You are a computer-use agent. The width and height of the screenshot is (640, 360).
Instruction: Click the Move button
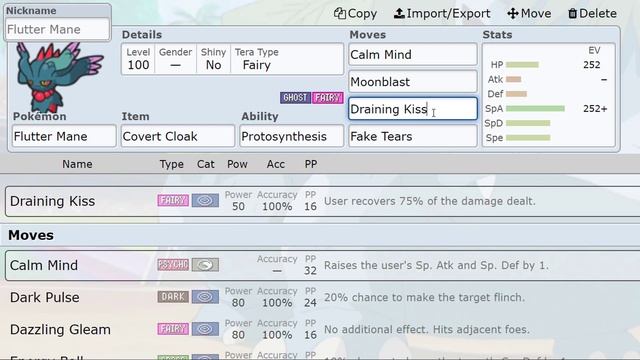pyautogui.click(x=529, y=13)
